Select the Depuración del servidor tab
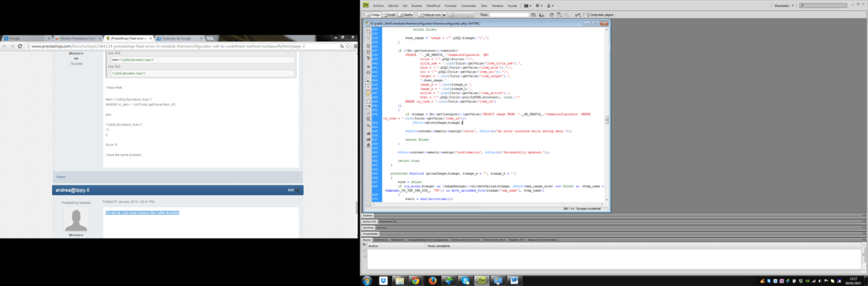 pyautogui.click(x=543, y=240)
